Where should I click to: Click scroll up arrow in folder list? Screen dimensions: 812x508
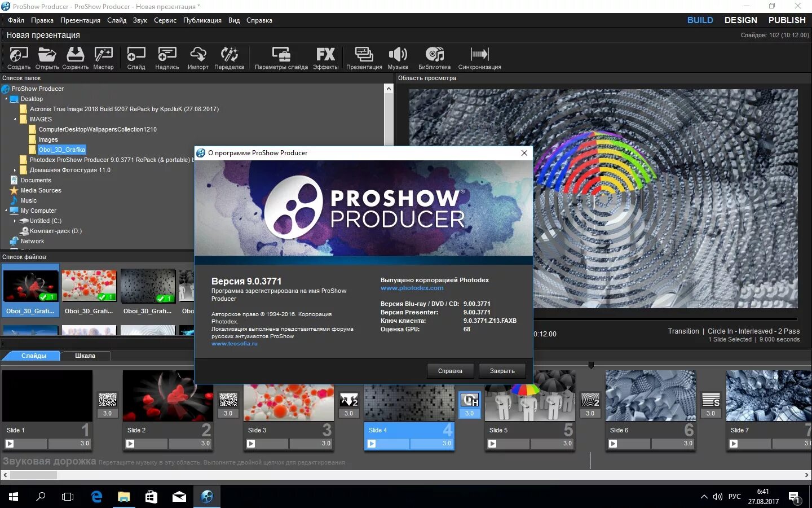point(389,89)
